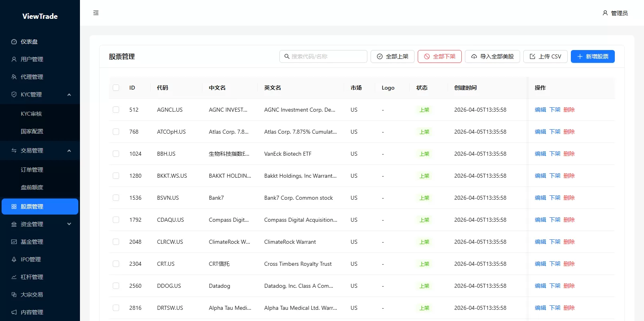Toggle the select-all checkbox in table header
Viewport: 644px width, 321px height.
click(x=116, y=88)
